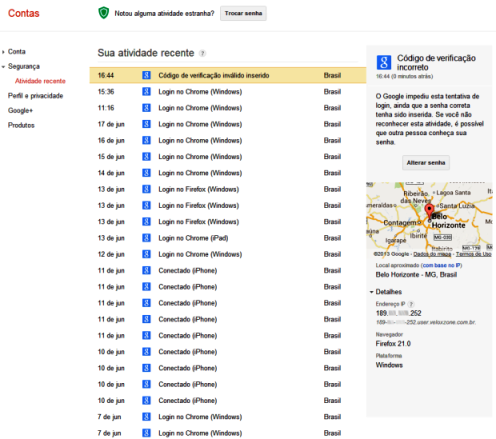Select 'Código de verificação inválido inserido' entry
The width and height of the screenshot is (496, 439).
(x=214, y=75)
